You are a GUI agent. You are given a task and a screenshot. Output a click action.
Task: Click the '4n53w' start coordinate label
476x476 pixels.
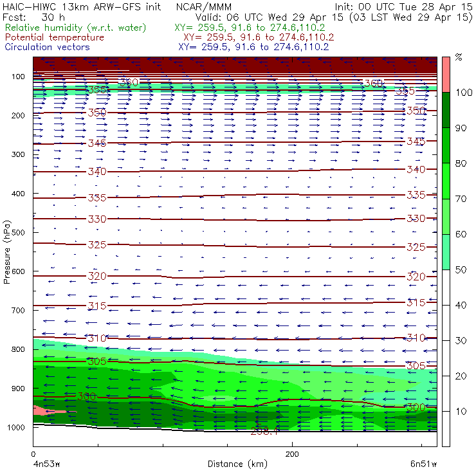click(46, 464)
